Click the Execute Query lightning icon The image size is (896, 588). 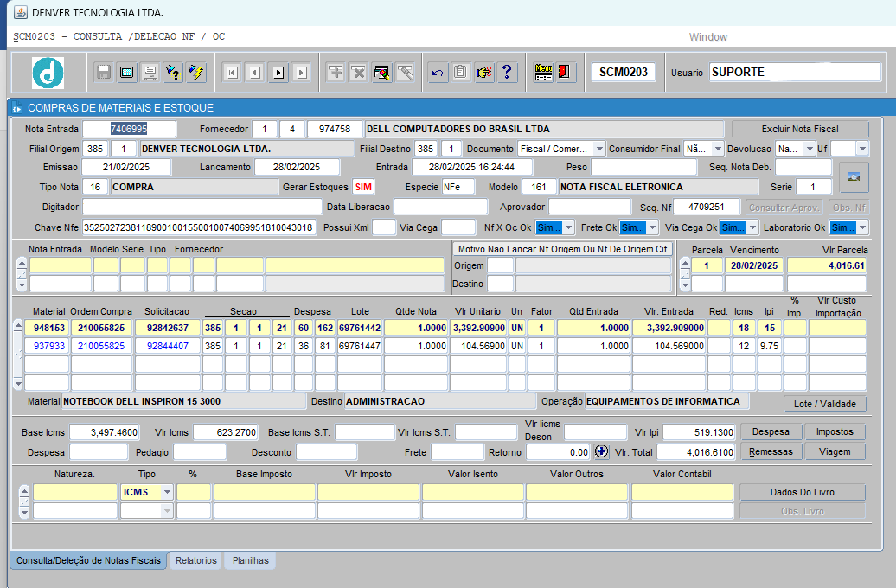click(196, 73)
